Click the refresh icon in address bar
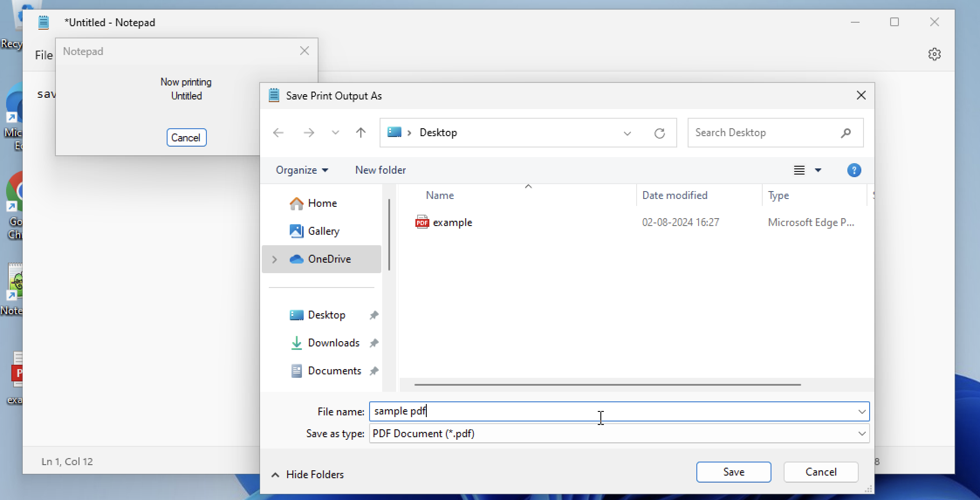 [x=660, y=133]
